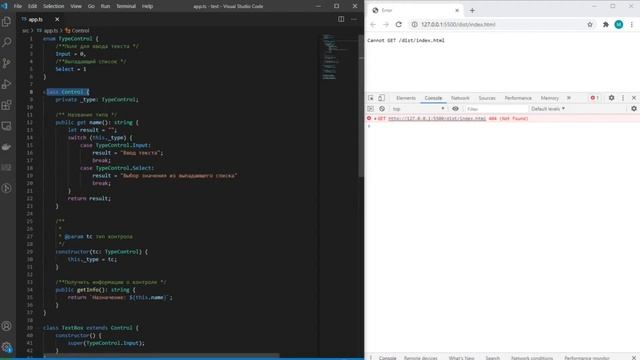Image resolution: width=640 pixels, height=360 pixels.
Task: Open DevTools settings gear
Action: [x=611, y=98]
